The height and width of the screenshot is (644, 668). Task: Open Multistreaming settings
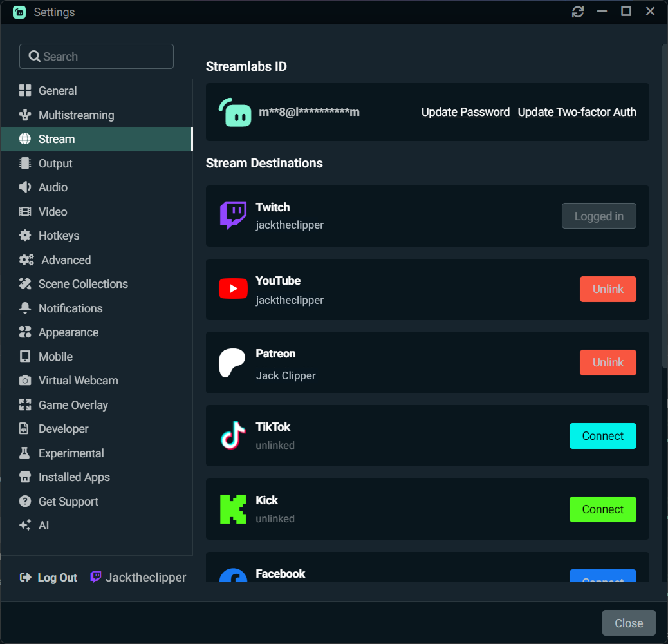pyautogui.click(x=97, y=115)
